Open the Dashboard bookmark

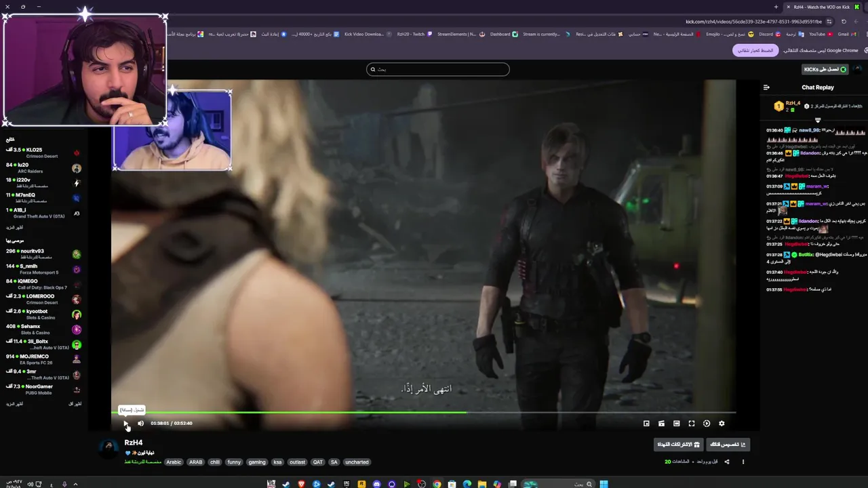(x=504, y=34)
